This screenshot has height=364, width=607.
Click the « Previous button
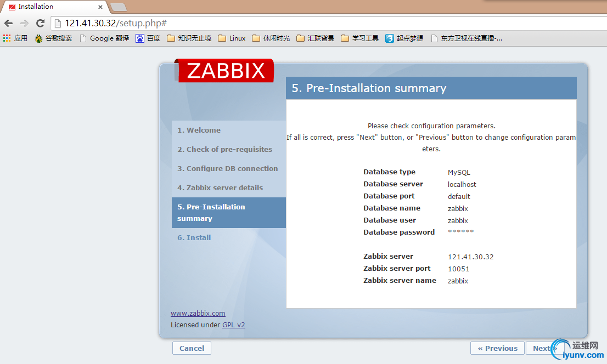click(497, 348)
